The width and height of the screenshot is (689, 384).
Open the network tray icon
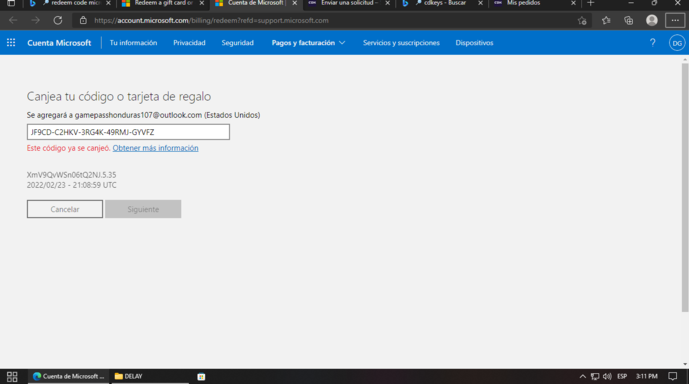[x=595, y=377]
